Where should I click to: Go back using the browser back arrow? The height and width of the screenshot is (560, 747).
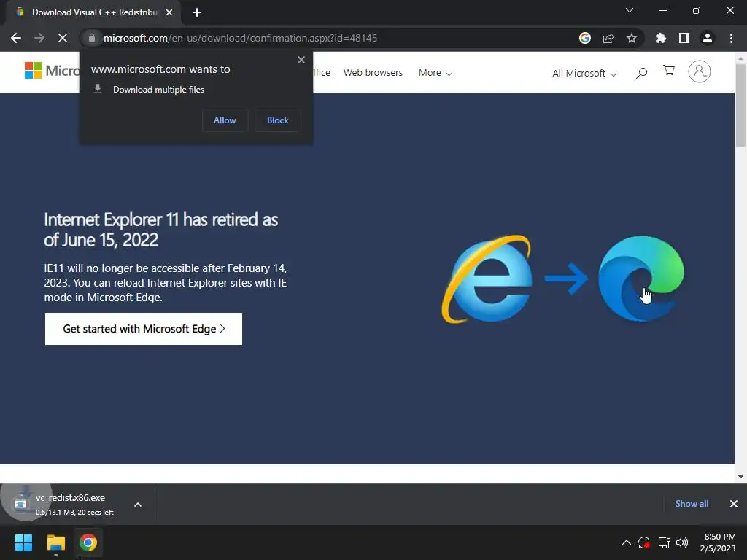tap(16, 38)
